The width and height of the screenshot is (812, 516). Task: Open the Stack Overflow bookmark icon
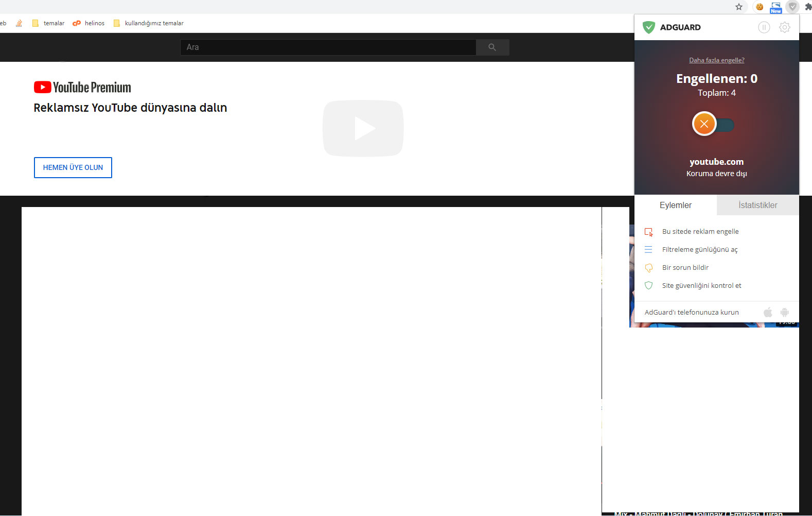[x=19, y=23]
